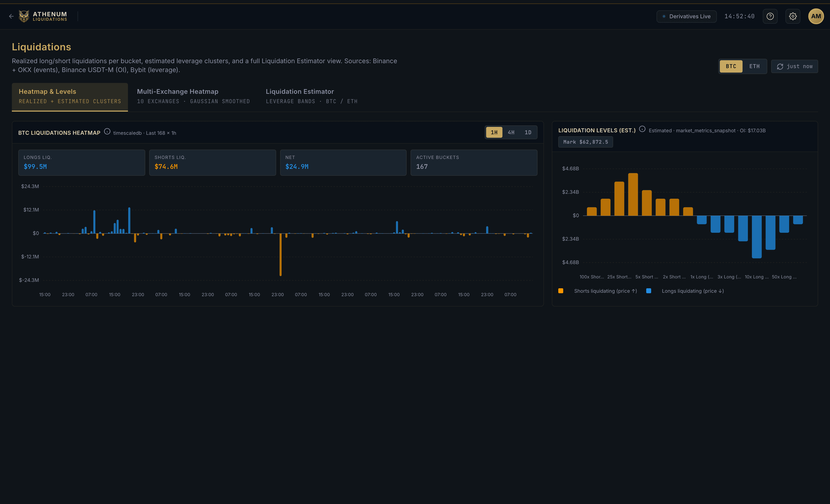Click the 50x Long axis label
Viewport: 830px width, 504px height.
point(784,277)
